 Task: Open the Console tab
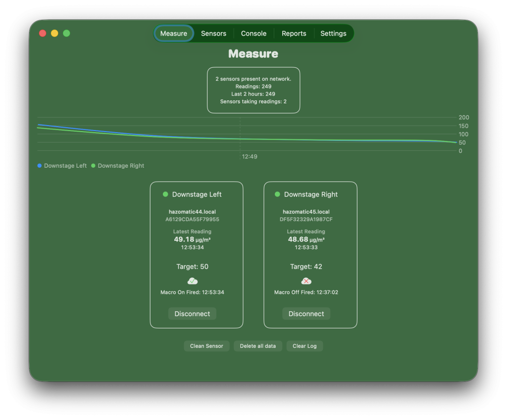tap(253, 34)
